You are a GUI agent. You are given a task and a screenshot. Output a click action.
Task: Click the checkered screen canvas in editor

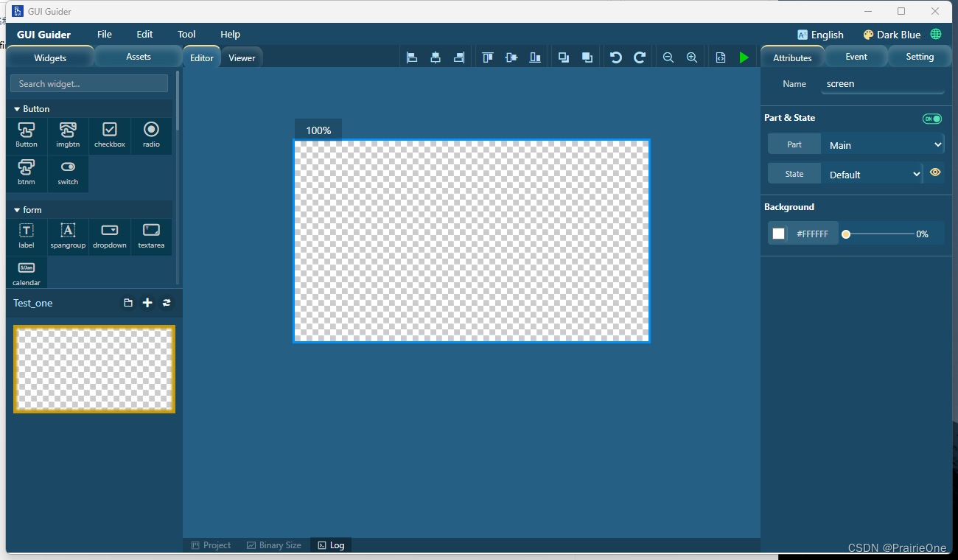pyautogui.click(x=472, y=241)
